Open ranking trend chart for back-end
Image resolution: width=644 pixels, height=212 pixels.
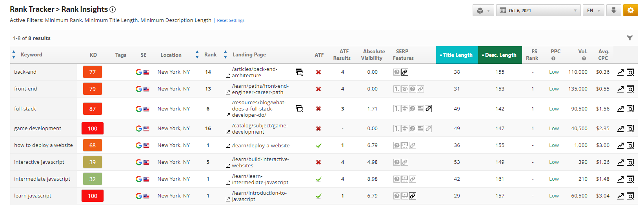coord(620,72)
